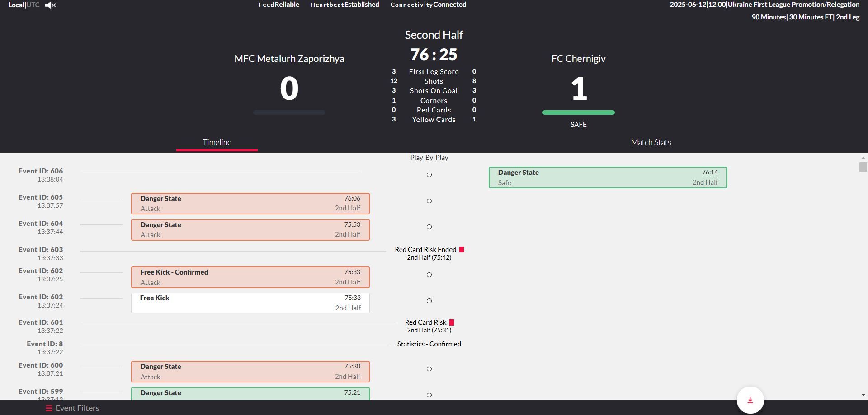
Task: Click timeline marker beside white Free Kick row
Action: (x=429, y=301)
